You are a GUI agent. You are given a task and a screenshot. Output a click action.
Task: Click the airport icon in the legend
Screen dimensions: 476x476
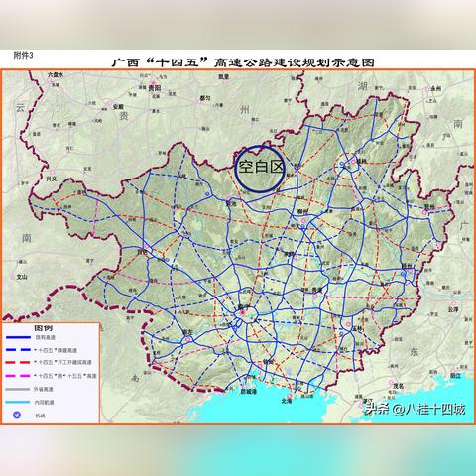(x=17, y=415)
